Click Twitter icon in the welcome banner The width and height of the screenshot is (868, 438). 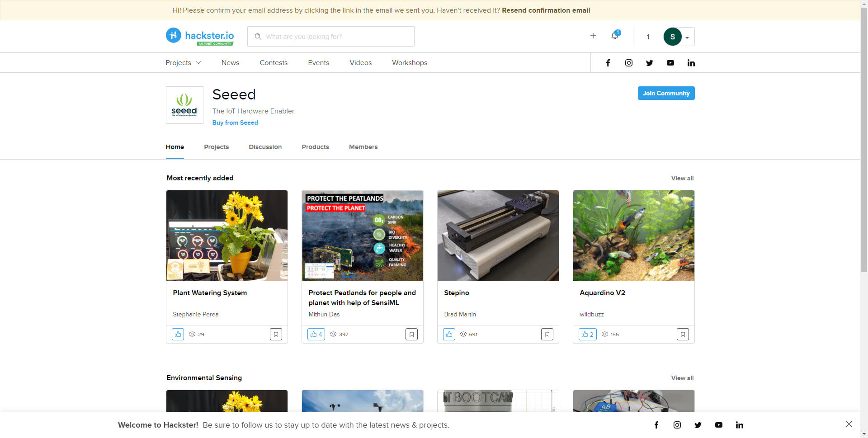pos(698,425)
